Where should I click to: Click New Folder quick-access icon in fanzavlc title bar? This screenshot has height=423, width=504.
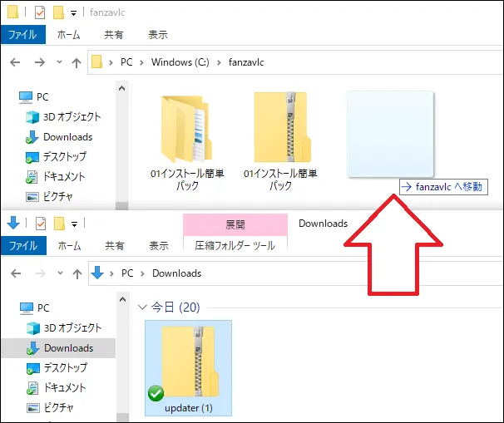tap(58, 12)
